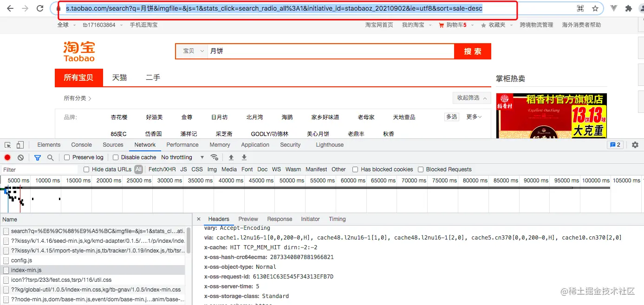Export HAR with the download arrow
Viewport: 644px width, 305px height.
click(244, 157)
